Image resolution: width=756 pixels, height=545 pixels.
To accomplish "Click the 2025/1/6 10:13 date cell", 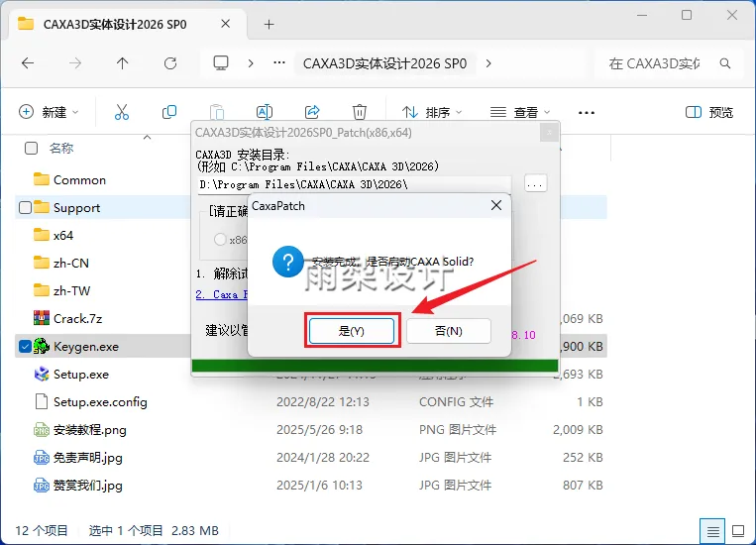I will click(319, 486).
